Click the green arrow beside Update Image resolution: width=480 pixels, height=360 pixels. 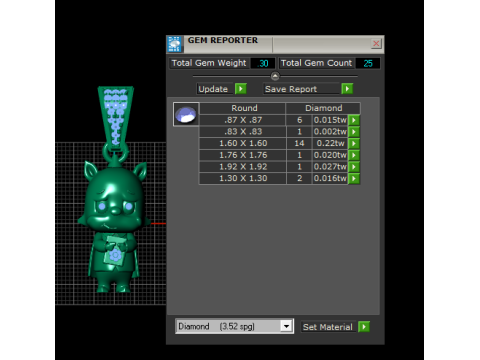(241, 89)
